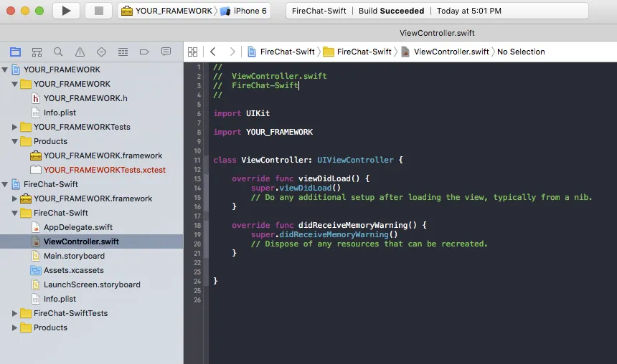Screen dimensions: 617x364
Task: Select the YOUR_FRAMEWORKTests folder row
Action: [x=91, y=127]
